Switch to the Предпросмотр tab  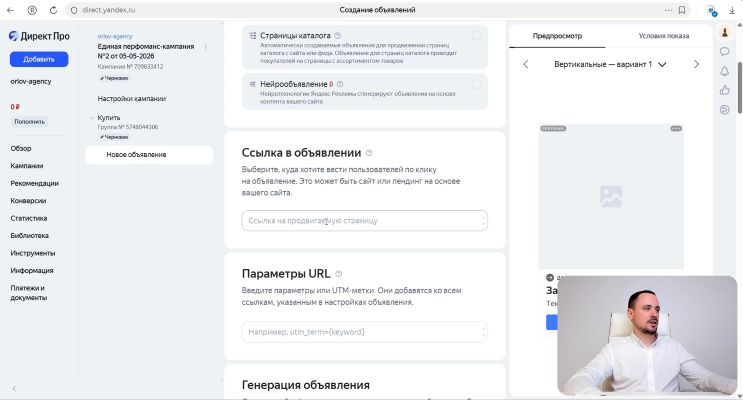click(557, 36)
